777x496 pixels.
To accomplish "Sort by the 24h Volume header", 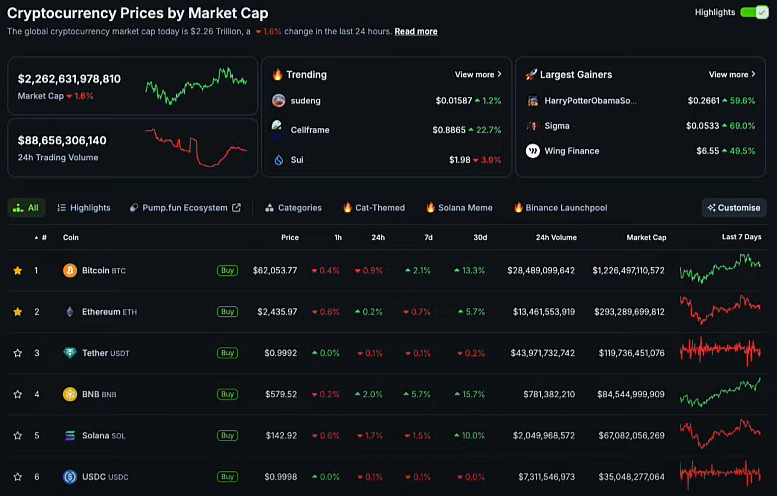I will [x=556, y=237].
